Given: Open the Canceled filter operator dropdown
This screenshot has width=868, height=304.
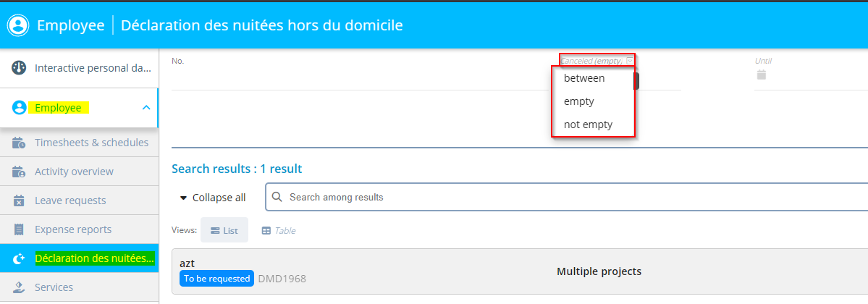Looking at the screenshot, I should click(x=630, y=61).
